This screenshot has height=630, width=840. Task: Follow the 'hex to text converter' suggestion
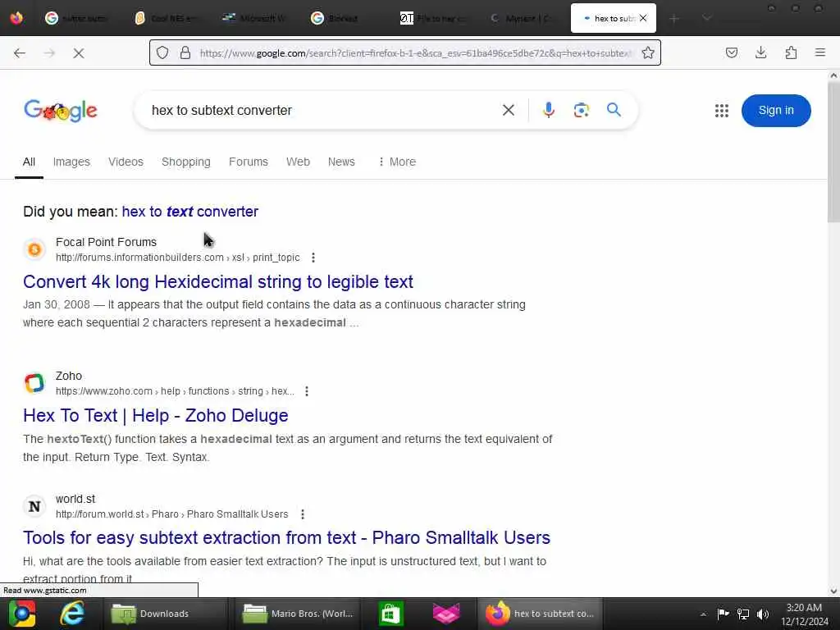189,212
